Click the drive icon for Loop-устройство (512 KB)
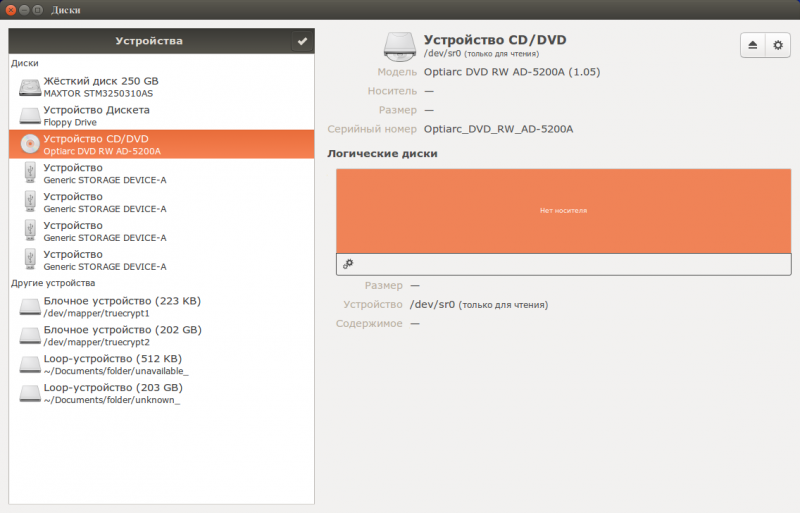Screen dimensions: 800x513 tap(30, 364)
